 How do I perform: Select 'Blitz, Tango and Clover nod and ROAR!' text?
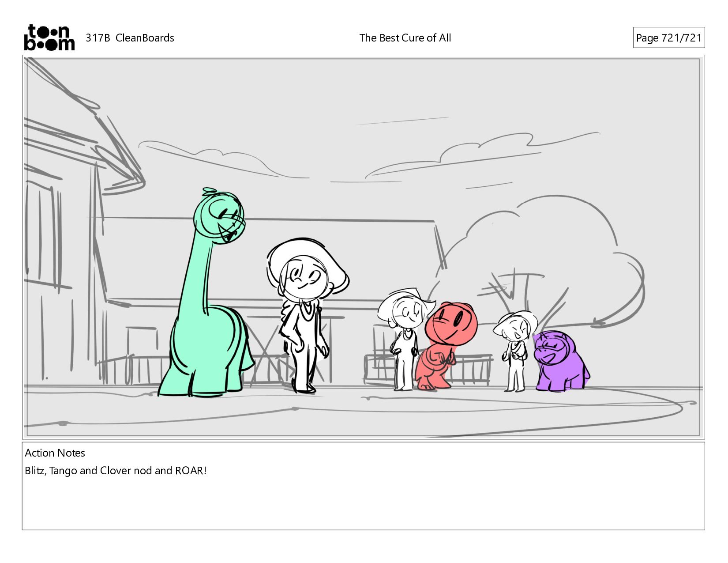(116, 471)
